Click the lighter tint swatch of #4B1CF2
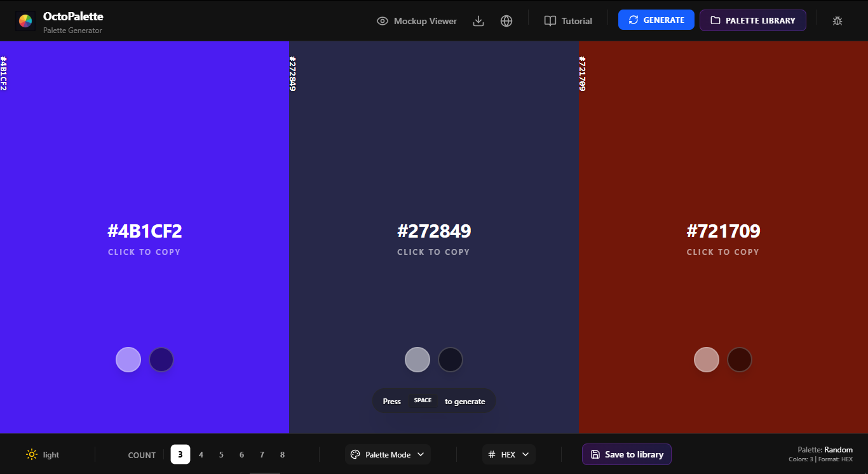 (128, 360)
